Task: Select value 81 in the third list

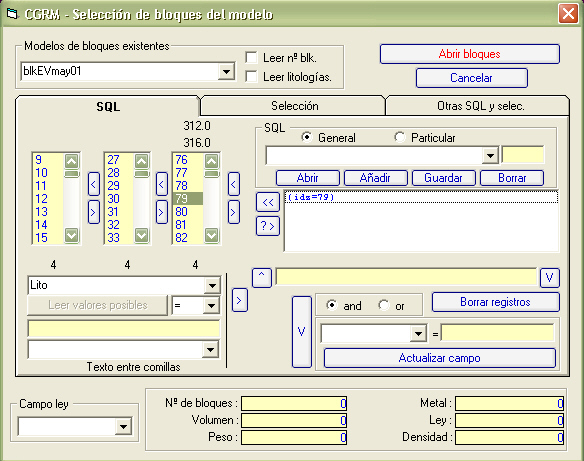Action: [188, 225]
